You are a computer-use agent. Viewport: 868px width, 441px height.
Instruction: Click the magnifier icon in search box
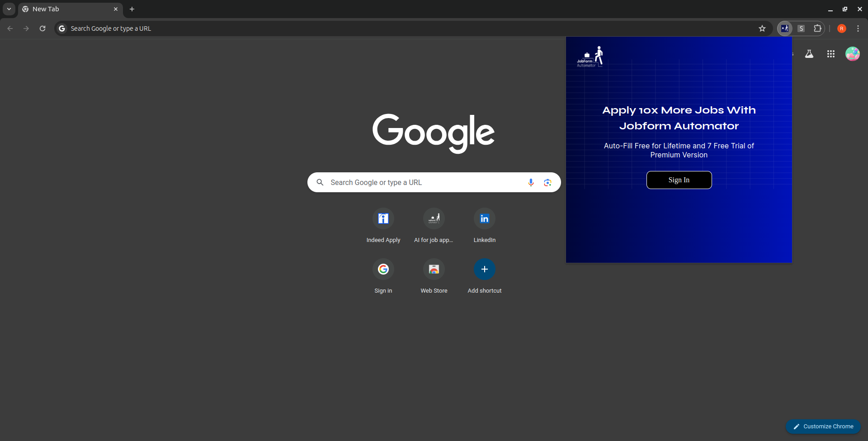pyautogui.click(x=320, y=182)
